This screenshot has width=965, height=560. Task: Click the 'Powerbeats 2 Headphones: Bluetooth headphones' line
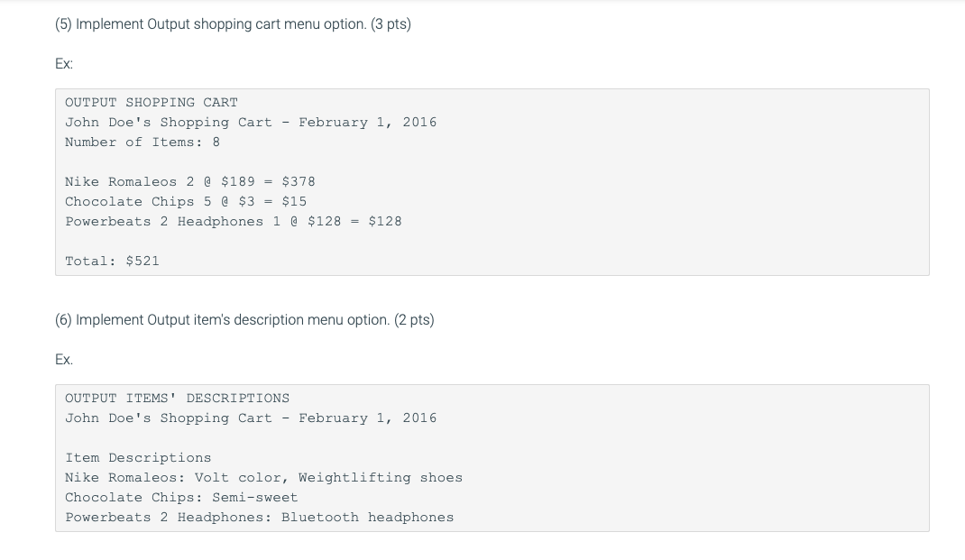click(260, 518)
